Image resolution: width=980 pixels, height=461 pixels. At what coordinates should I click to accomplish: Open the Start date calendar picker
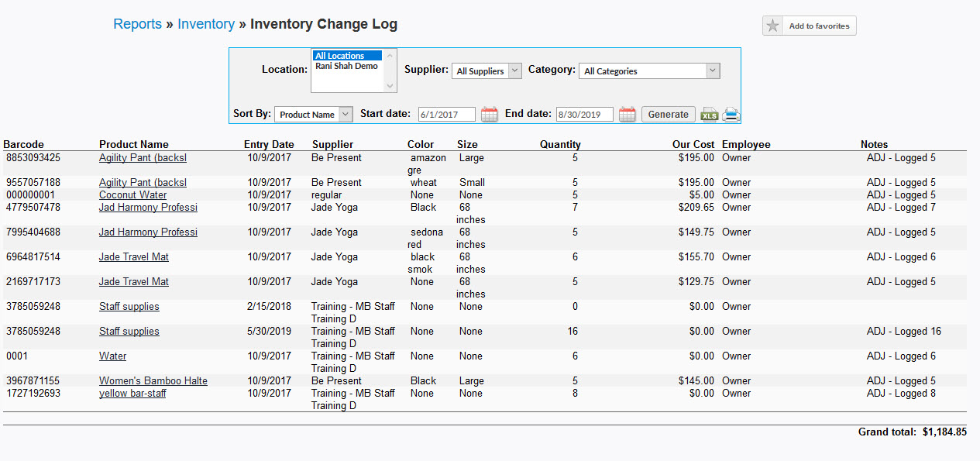pyautogui.click(x=489, y=114)
